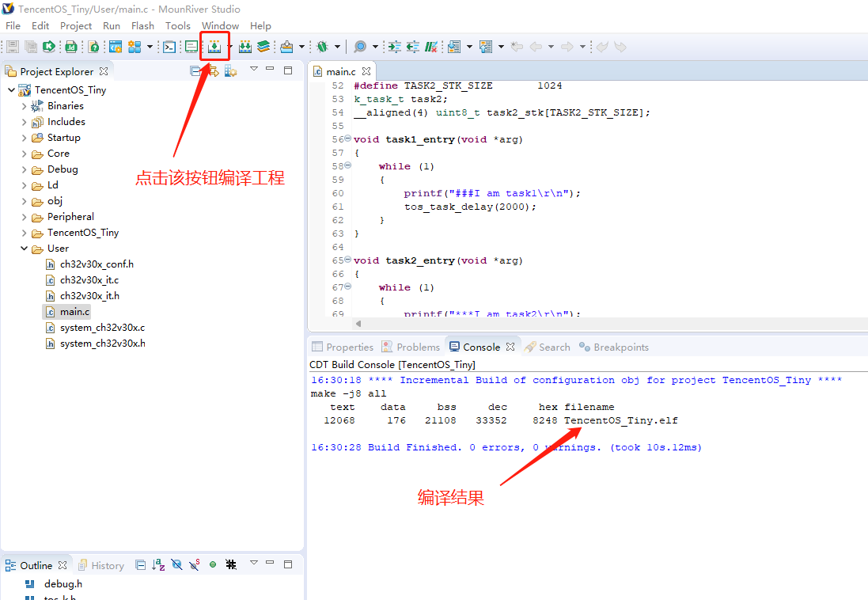Viewport: 868px width, 600px height.
Task: Open the Flash menu
Action: pyautogui.click(x=142, y=26)
